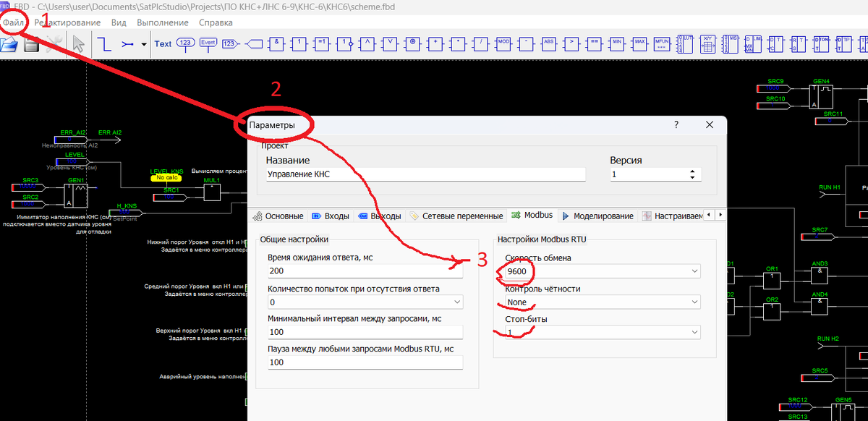868x421 pixels.
Task: Increase the Версия value with the stepper
Action: (x=692, y=171)
